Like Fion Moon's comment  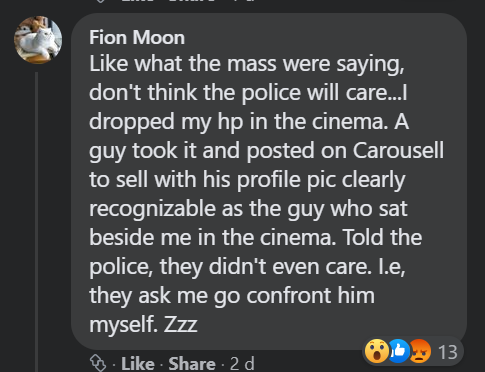pos(138,364)
